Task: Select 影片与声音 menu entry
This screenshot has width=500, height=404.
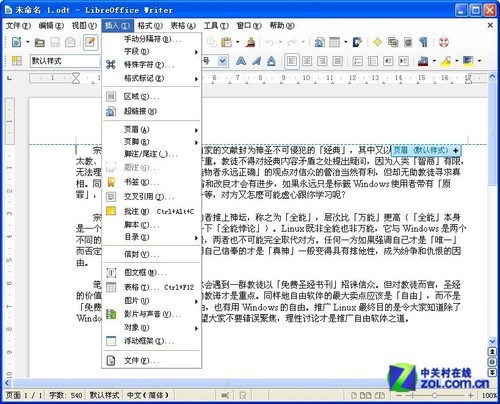Action: (152, 314)
